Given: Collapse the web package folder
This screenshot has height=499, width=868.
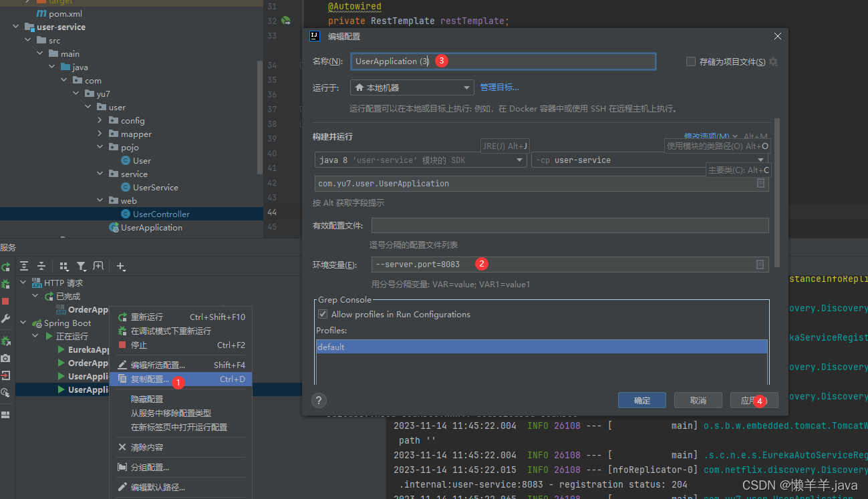Looking at the screenshot, I should tap(100, 200).
